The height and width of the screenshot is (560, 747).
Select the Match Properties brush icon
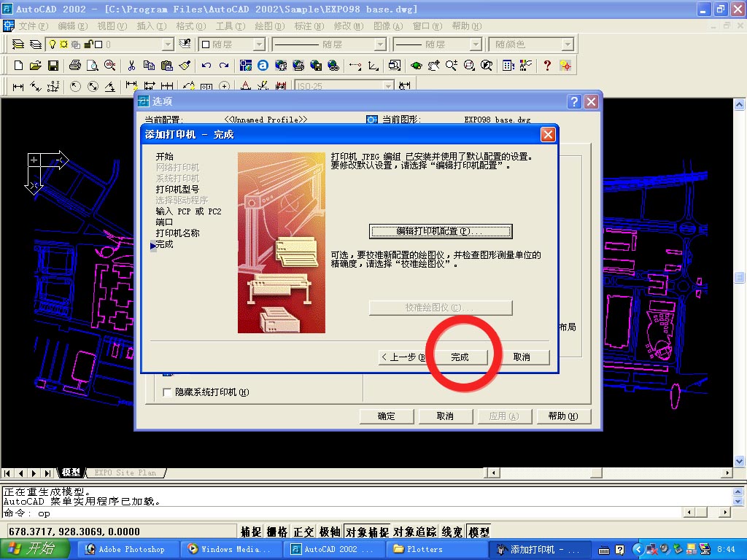[185, 65]
